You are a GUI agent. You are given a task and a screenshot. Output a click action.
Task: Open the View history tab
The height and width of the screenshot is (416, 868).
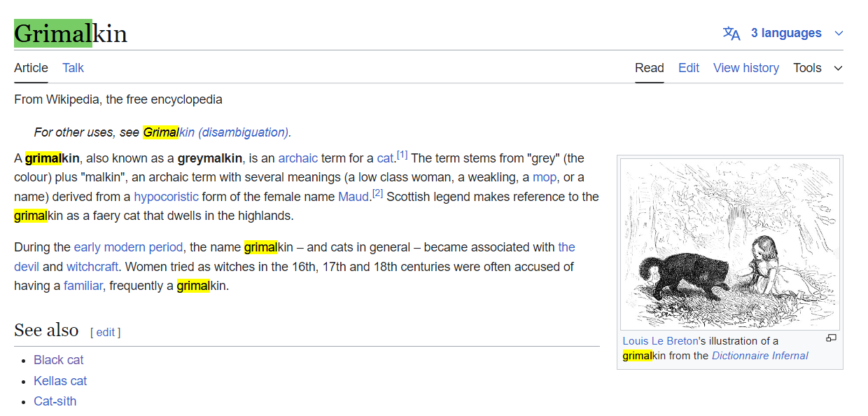745,68
